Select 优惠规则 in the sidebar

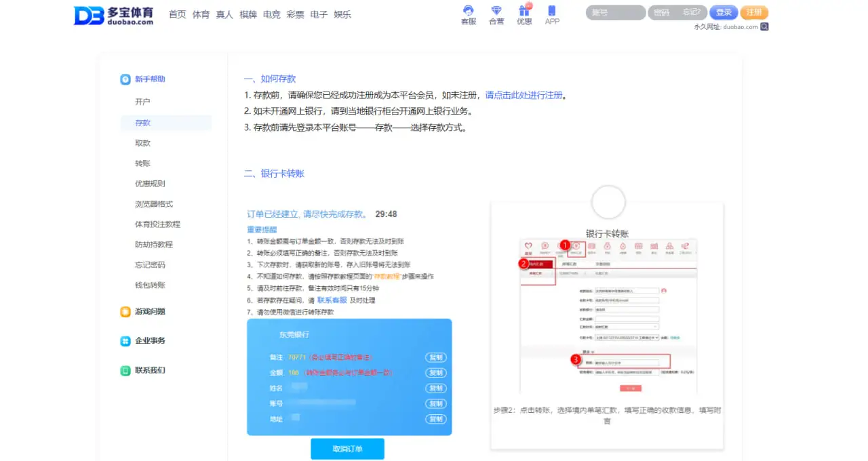(150, 184)
